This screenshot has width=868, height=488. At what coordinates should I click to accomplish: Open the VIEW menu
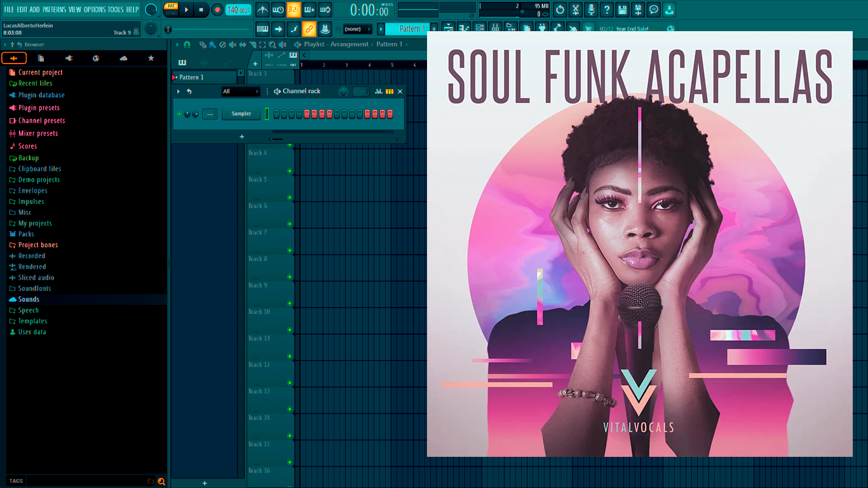click(75, 10)
